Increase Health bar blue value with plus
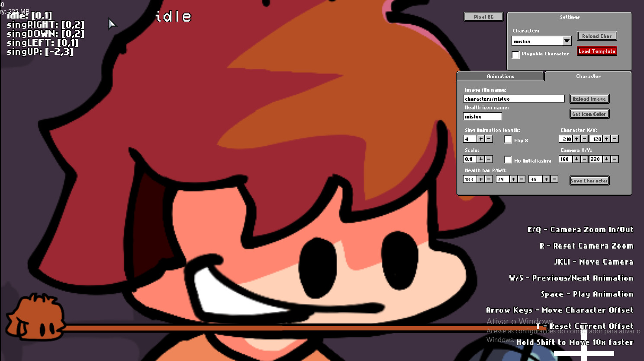The width and height of the screenshot is (644, 361). (x=546, y=179)
